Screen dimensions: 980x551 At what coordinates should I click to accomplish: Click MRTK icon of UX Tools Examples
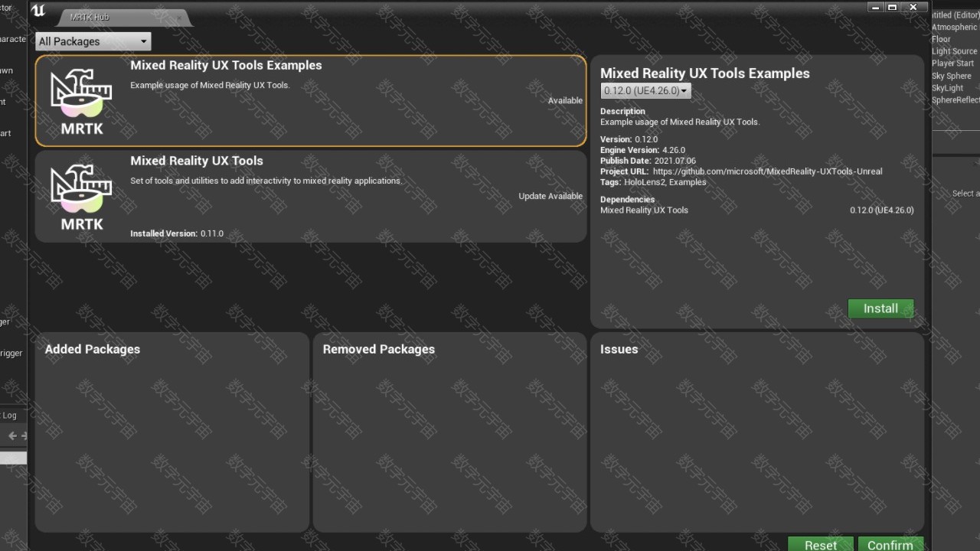[82, 103]
